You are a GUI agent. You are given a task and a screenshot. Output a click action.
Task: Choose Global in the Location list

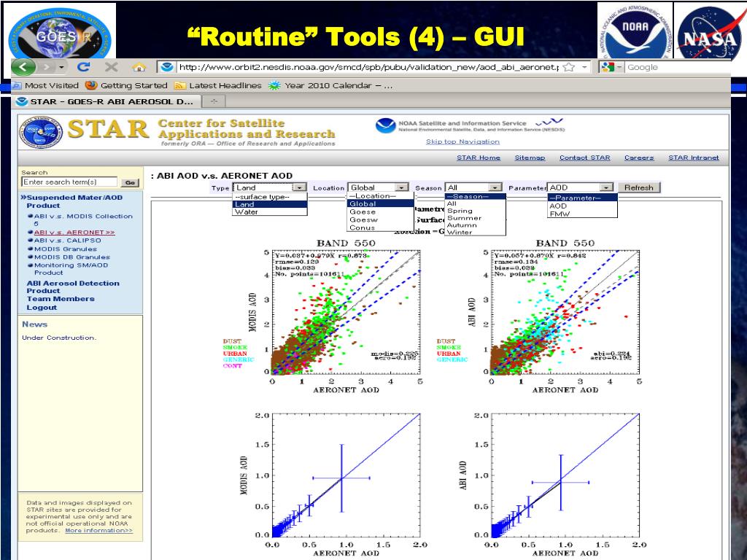click(381, 204)
